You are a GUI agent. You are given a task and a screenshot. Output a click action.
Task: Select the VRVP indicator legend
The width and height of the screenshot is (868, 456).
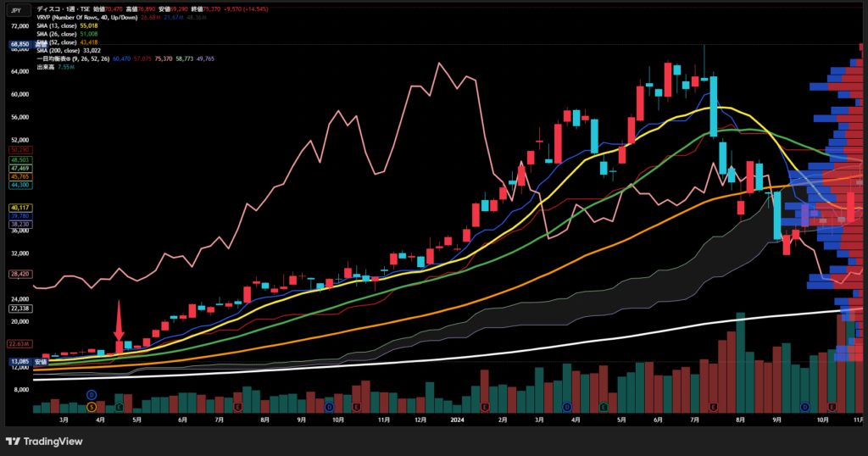(76, 18)
